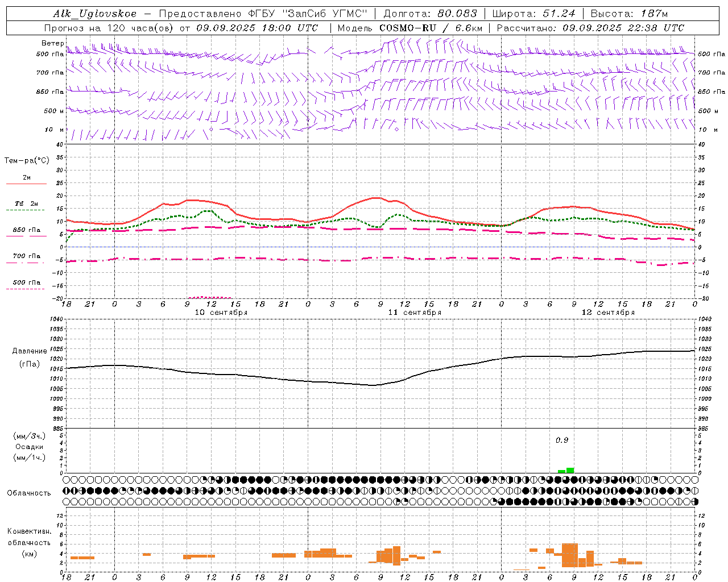Click the Облачность row label
Viewport: 728px width, 582px height.
[x=29, y=493]
